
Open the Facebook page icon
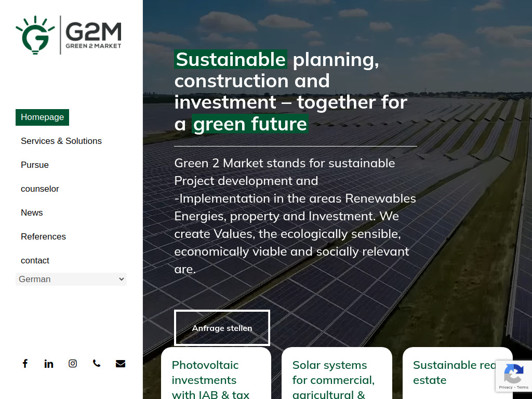(25, 363)
